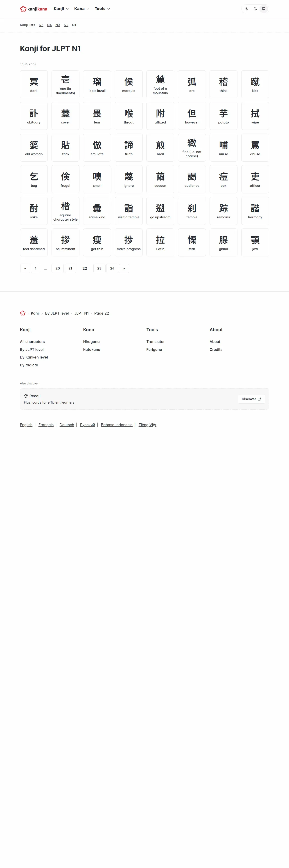Go to pagination page 20
Viewport: 289px width, 868px height.
click(58, 268)
